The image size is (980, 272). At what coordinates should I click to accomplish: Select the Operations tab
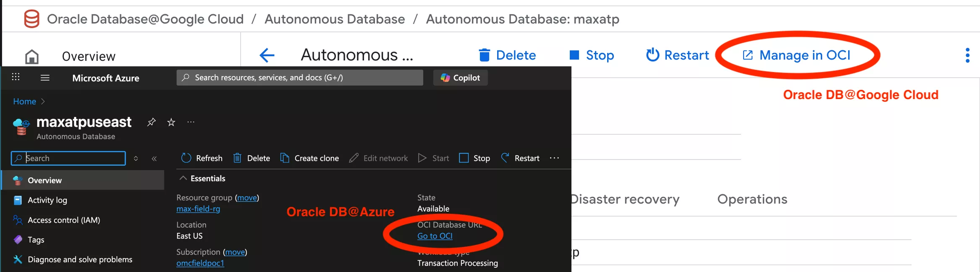click(x=752, y=199)
